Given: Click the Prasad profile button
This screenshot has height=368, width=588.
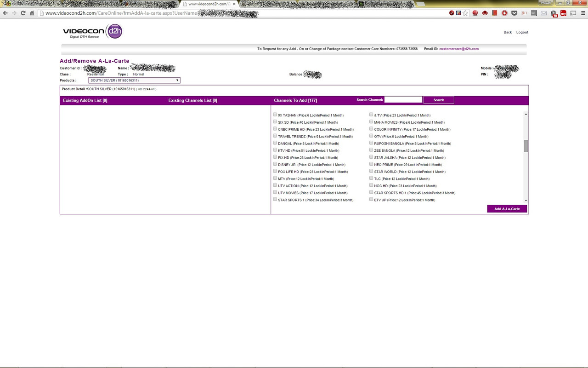Looking at the screenshot, I should [545, 3].
